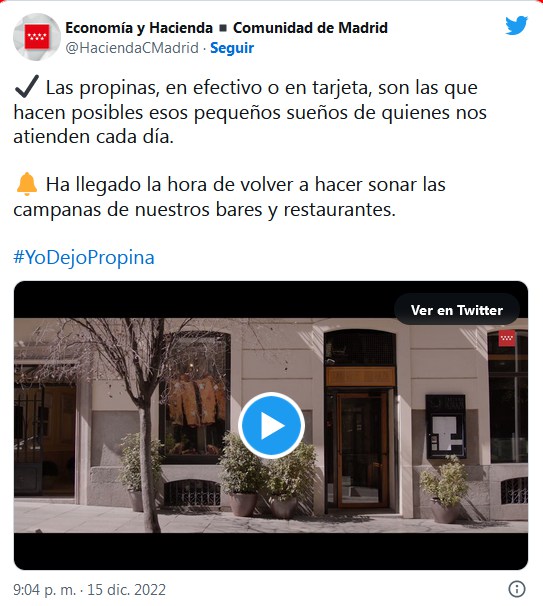The height and width of the screenshot is (606, 543).
Task: Click the Economía y Hacienda account name
Action: pos(139,28)
